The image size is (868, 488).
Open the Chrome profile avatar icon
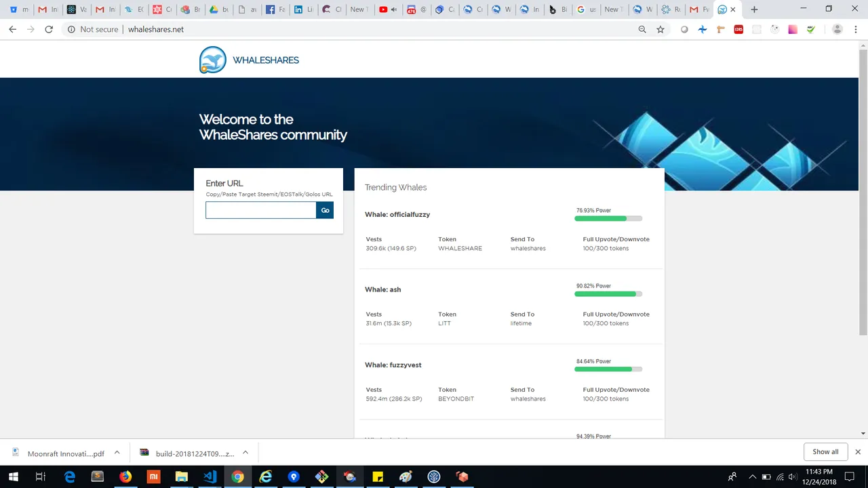[837, 29]
